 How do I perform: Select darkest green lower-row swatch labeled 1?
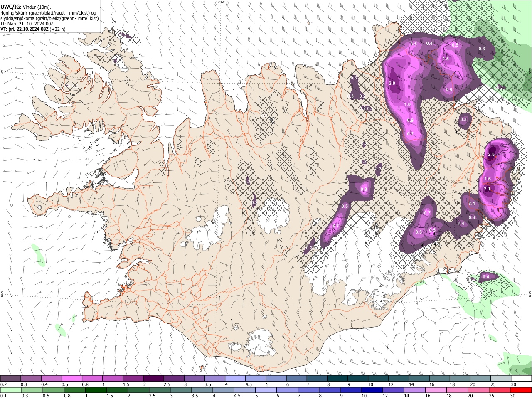tap(96, 390)
